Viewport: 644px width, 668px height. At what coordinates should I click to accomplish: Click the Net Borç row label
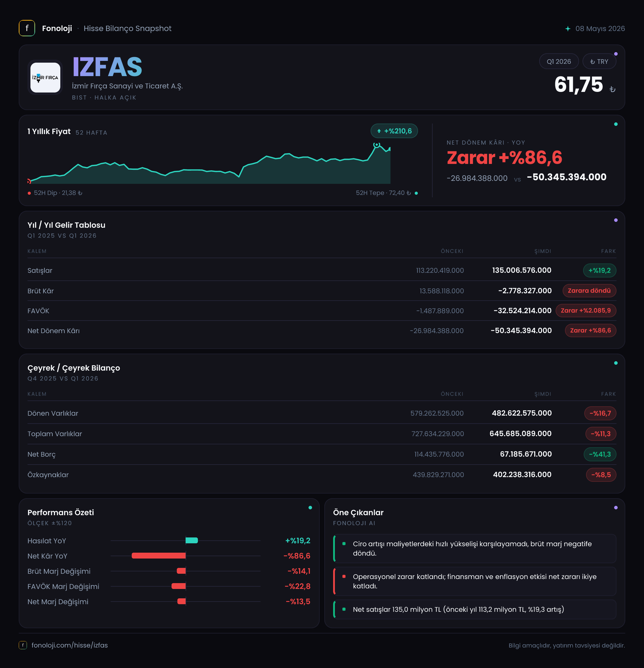pos(41,454)
